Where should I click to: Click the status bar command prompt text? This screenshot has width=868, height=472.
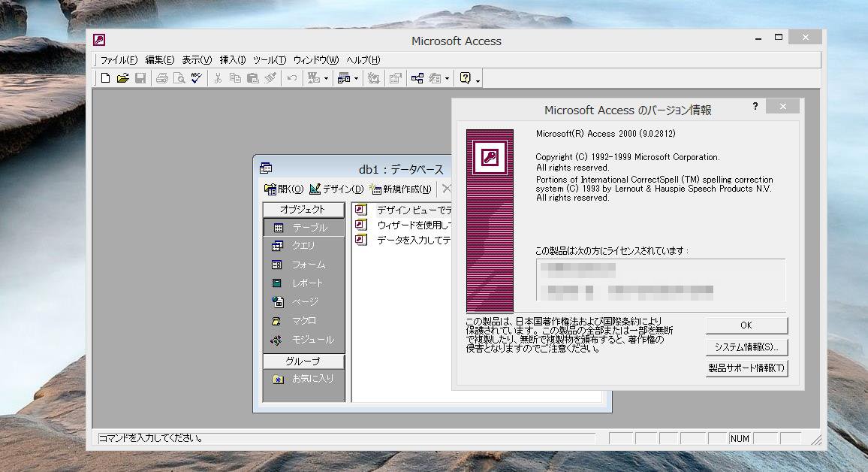click(151, 438)
